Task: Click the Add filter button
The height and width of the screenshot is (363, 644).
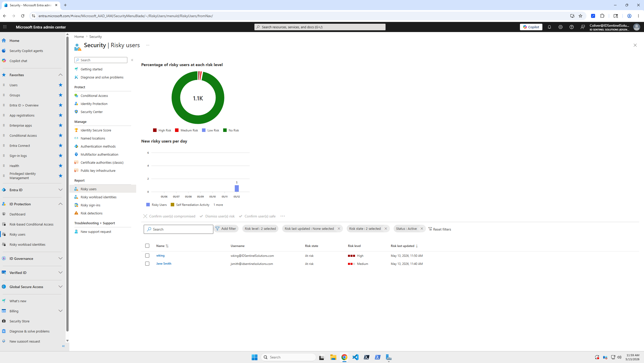Action: pos(226,229)
